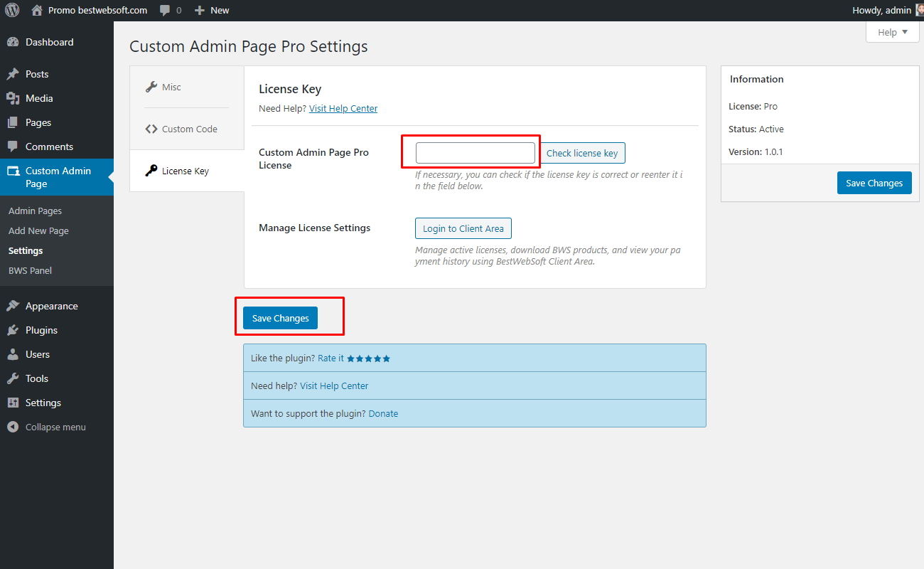The image size is (924, 569).
Task: Click the Rate it link
Action: (x=331, y=358)
